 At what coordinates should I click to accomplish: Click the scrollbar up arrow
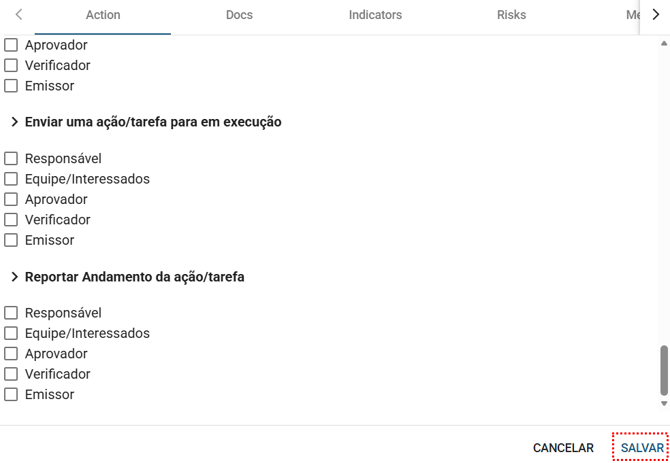point(664,45)
